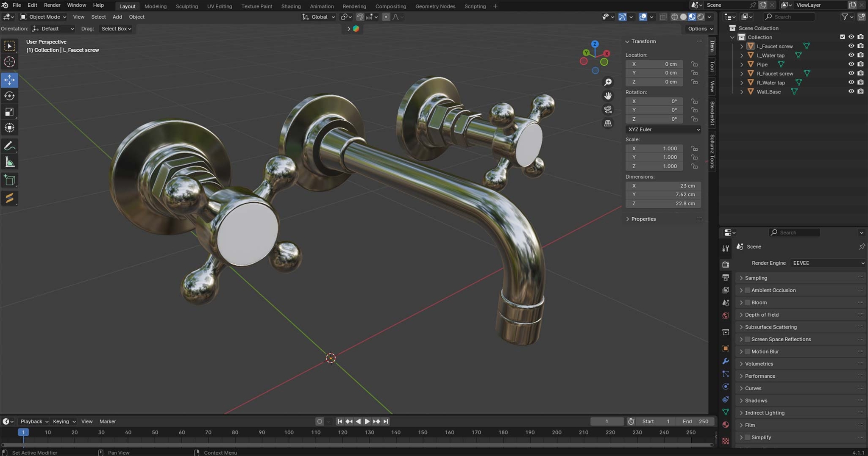868x456 pixels.
Task: Click the outliner search field
Action: click(789, 17)
